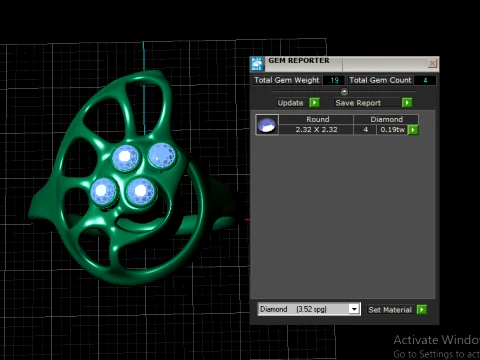The height and width of the screenshot is (360, 480).
Task: Click the green arrow next to Save Report
Action: tap(407, 103)
